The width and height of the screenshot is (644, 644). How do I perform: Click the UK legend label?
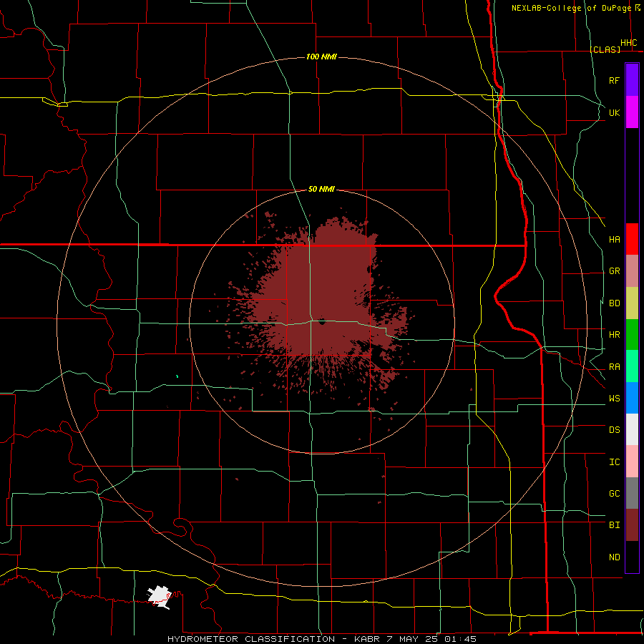pos(614,112)
